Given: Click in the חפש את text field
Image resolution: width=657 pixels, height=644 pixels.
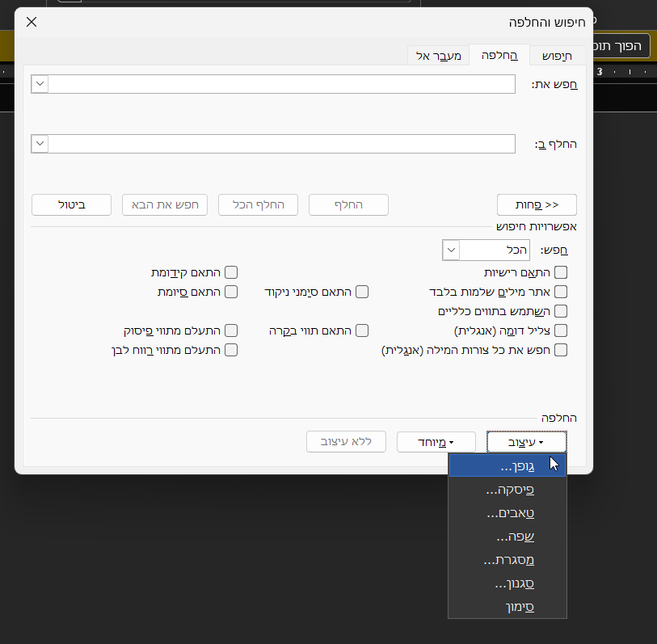Looking at the screenshot, I should coord(281,84).
